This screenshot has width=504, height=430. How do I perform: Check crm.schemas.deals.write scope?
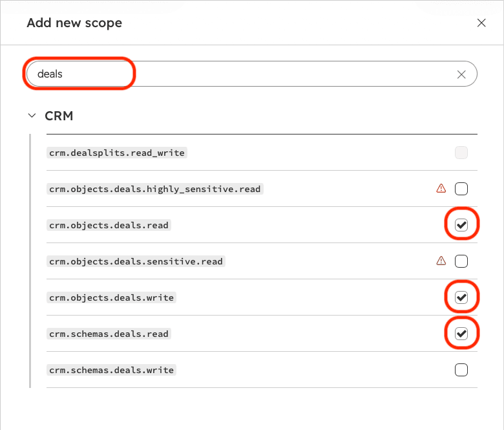point(461,370)
